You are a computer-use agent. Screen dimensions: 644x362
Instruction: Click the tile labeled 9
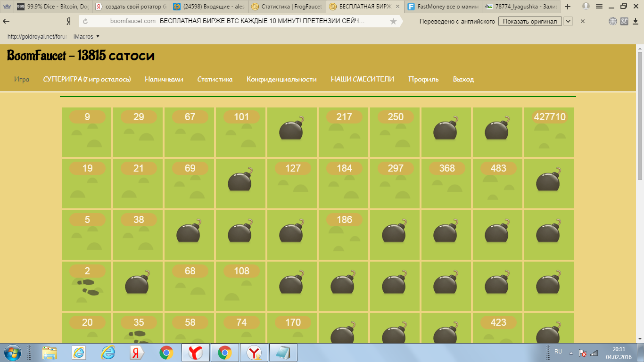[87, 132]
